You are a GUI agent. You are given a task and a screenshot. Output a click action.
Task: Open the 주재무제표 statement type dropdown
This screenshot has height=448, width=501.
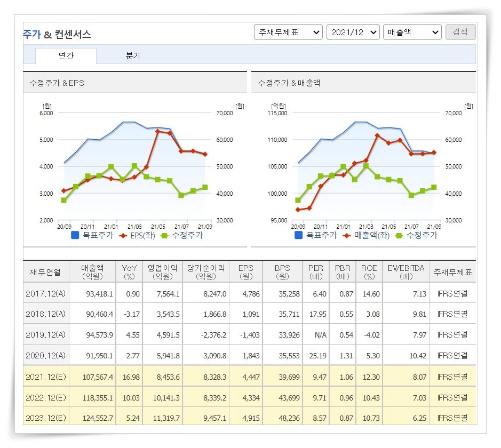(x=288, y=31)
